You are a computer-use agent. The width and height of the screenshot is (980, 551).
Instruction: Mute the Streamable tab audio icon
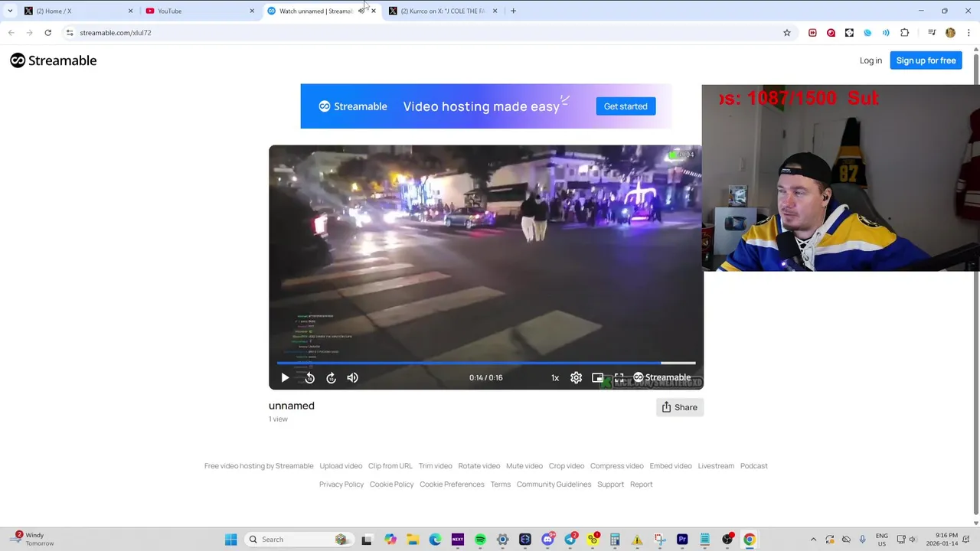pos(361,11)
